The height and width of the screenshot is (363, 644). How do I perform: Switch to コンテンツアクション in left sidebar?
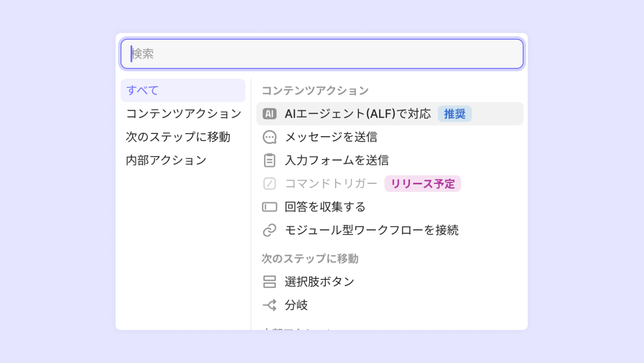click(183, 113)
